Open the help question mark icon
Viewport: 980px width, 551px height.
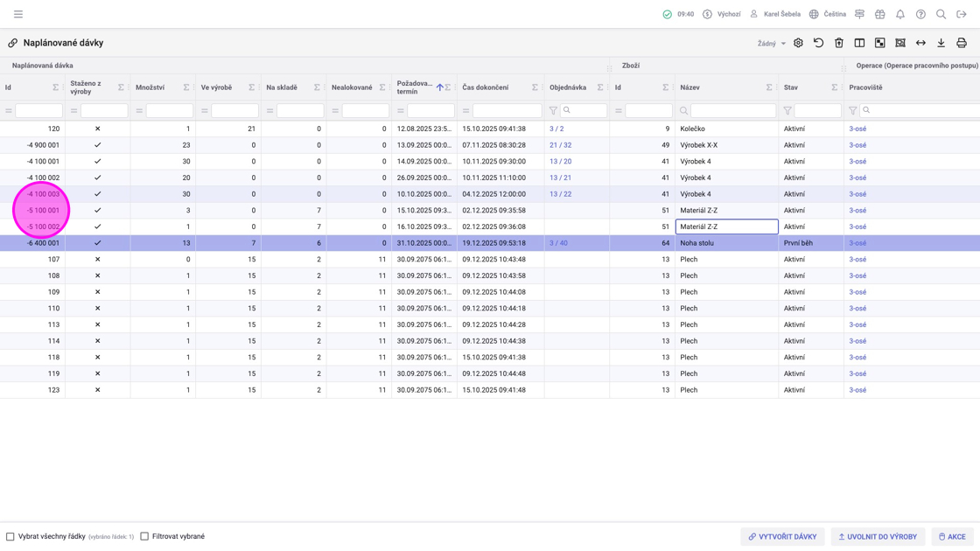click(x=920, y=14)
